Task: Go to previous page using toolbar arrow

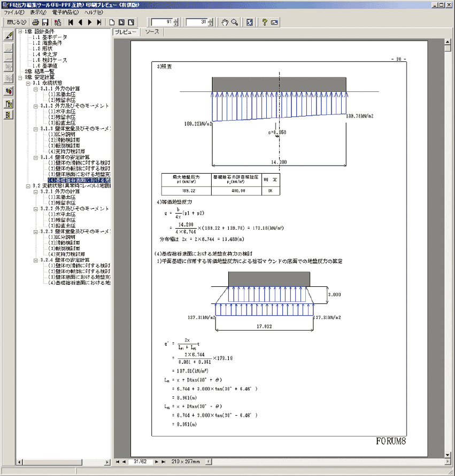Action: click(x=81, y=22)
